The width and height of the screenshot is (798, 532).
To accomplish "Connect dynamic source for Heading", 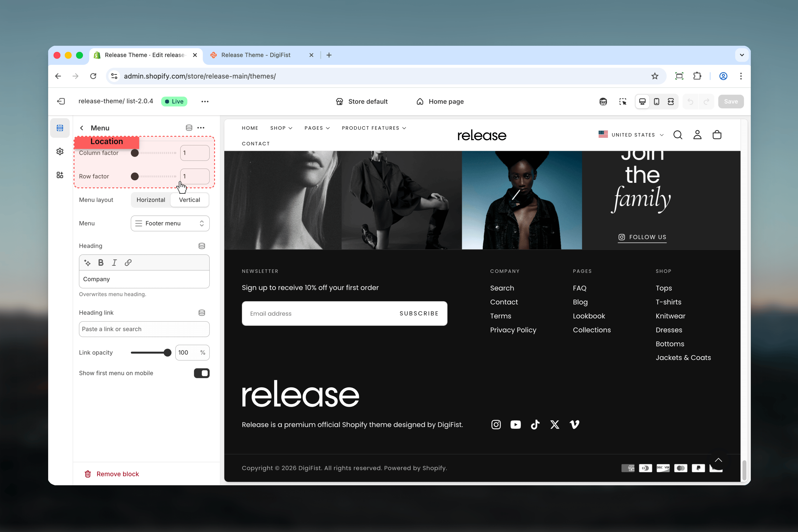I will point(202,246).
